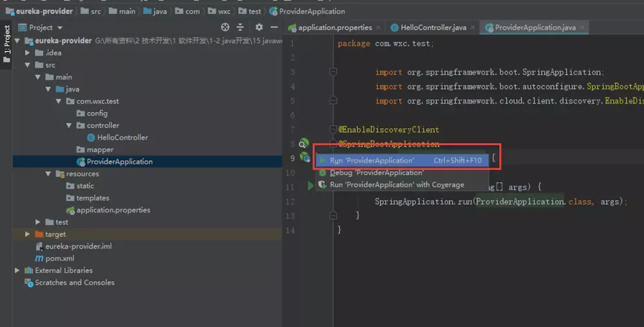Collapse the eureka-provider root node
Viewport: 644px width, 327px height.
pyautogui.click(x=17, y=41)
